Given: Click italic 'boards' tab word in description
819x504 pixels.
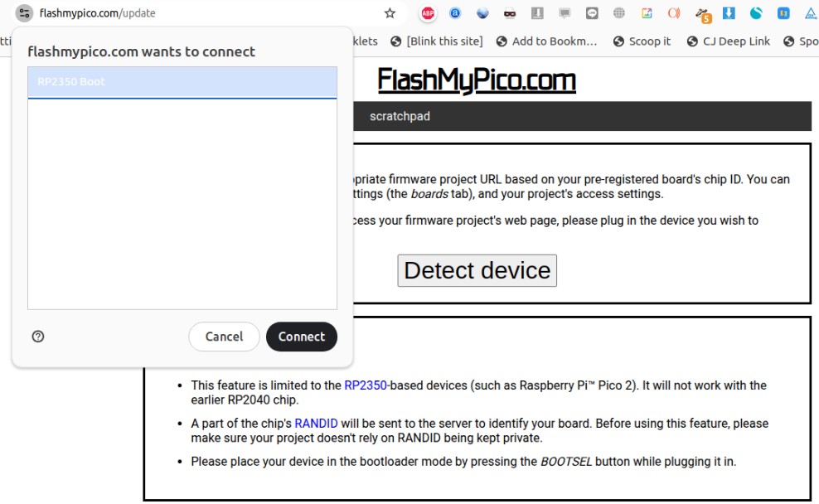Looking at the screenshot, I should pos(429,194).
